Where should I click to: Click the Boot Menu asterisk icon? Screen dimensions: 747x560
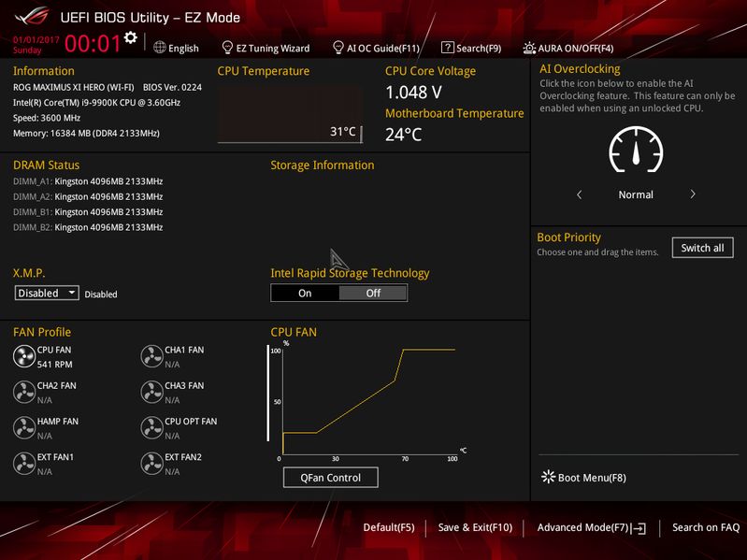click(x=549, y=477)
